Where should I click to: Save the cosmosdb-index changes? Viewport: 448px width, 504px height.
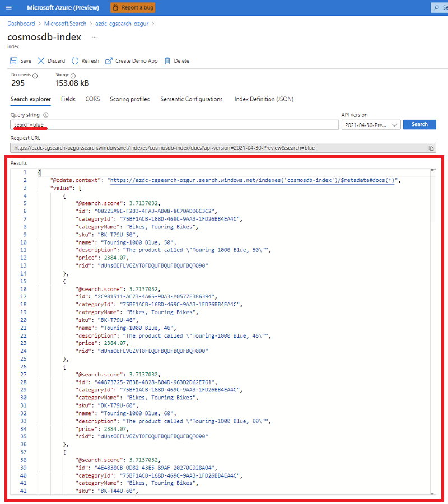click(20, 60)
